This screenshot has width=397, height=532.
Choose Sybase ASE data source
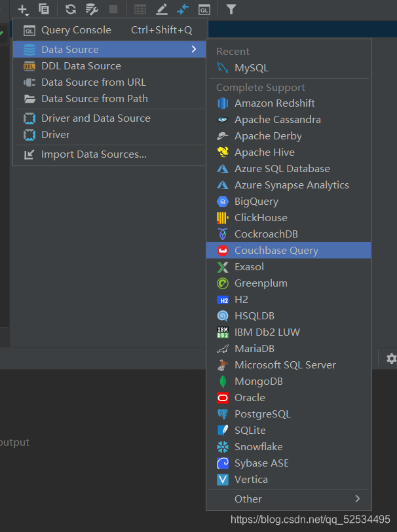tap(289, 463)
